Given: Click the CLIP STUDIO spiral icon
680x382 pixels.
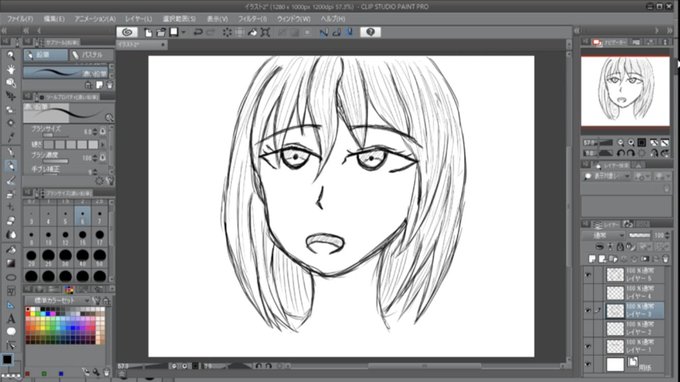Looking at the screenshot, I should (x=127, y=32).
